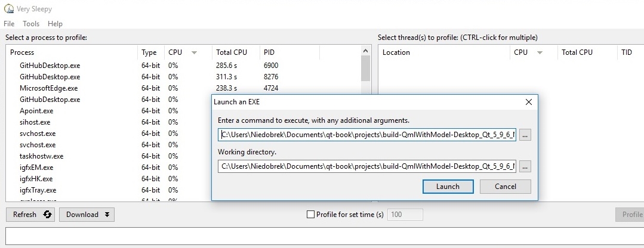Sort processes by CPU column arrow

coord(194,53)
